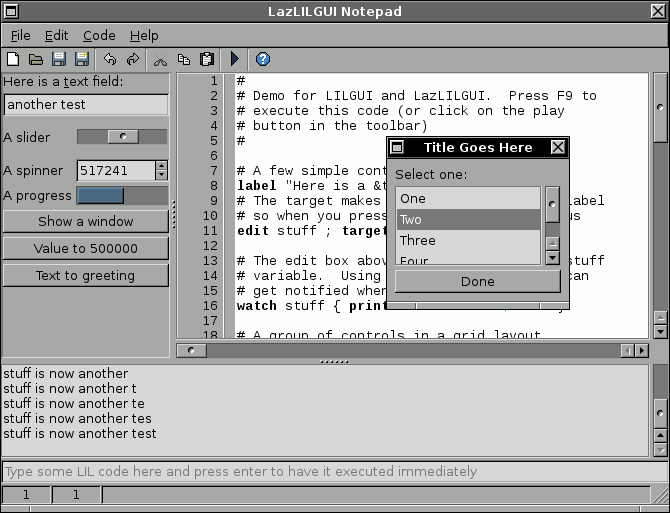Click the New file toolbar icon
The width and height of the screenshot is (670, 513).
pos(13,60)
